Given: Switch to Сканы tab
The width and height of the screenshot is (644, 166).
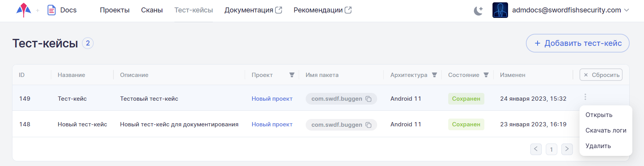Looking at the screenshot, I should pos(151,10).
